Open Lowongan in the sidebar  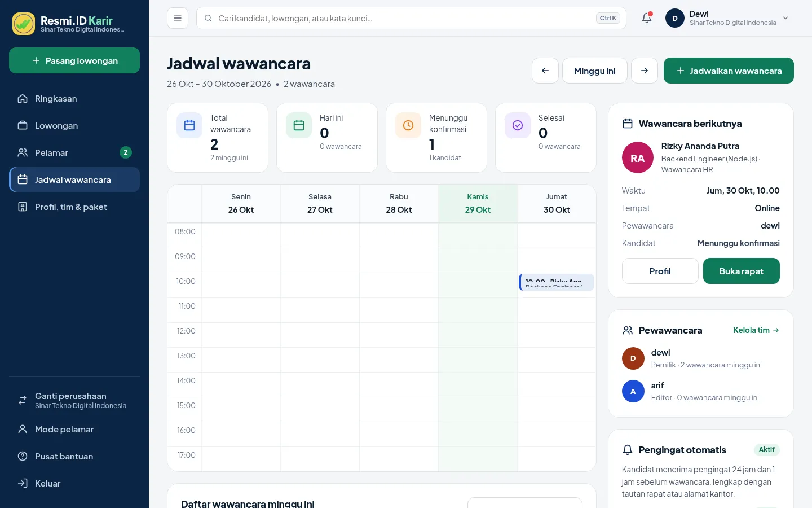(x=74, y=125)
